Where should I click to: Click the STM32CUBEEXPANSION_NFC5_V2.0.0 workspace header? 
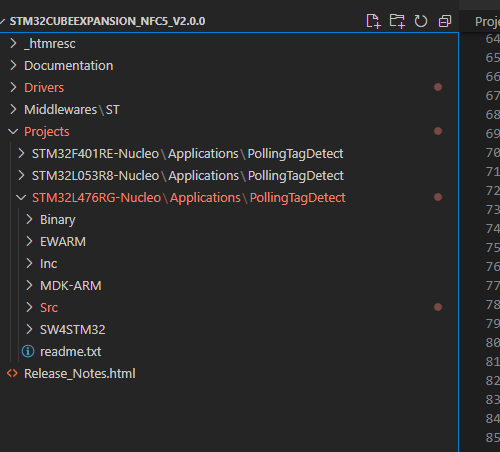[107, 21]
